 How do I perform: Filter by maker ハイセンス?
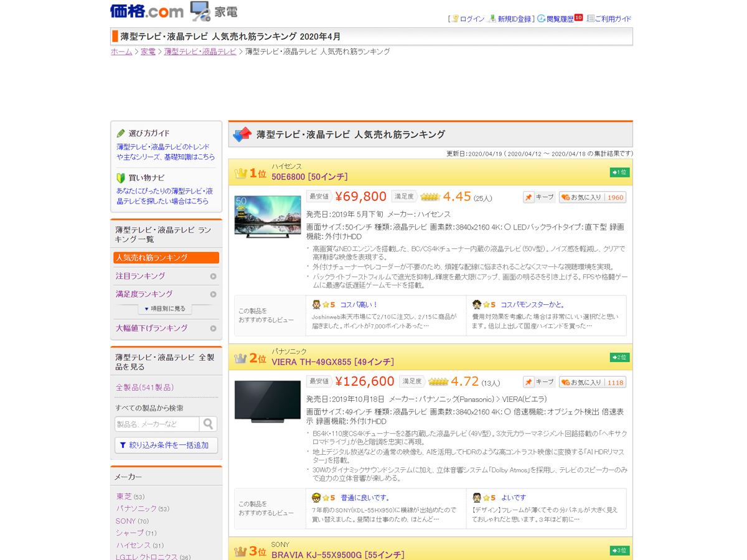point(133,545)
